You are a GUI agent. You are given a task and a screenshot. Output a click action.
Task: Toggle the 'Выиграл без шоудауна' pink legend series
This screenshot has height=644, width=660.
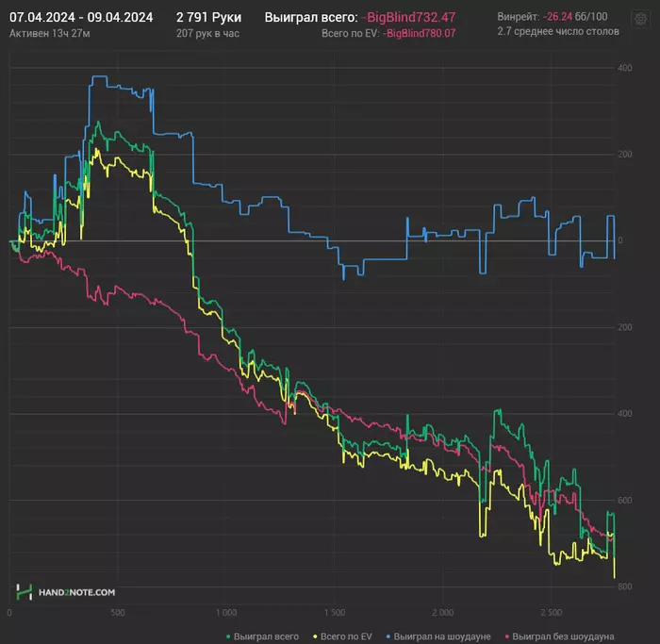point(559,636)
